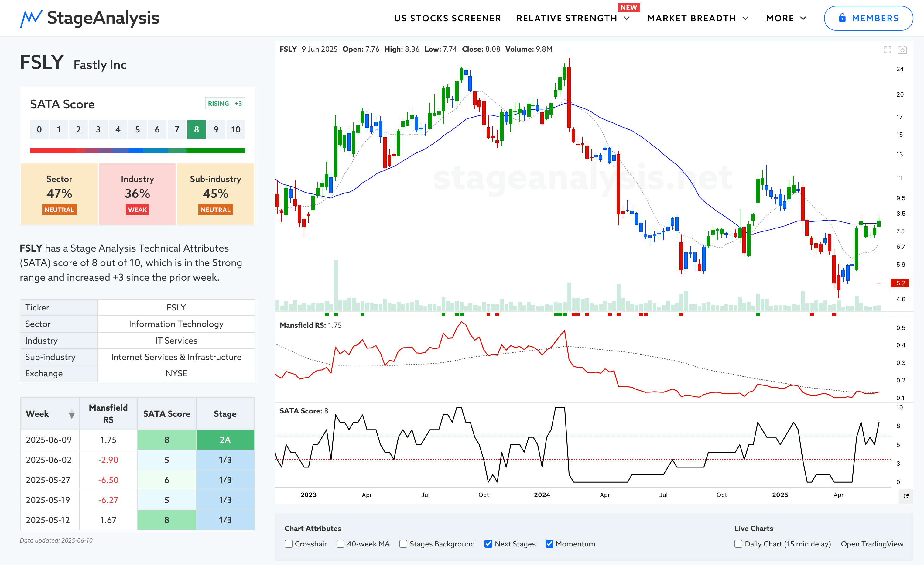924x565 pixels.
Task: Enable the Crosshair checkbox
Action: pyautogui.click(x=288, y=544)
